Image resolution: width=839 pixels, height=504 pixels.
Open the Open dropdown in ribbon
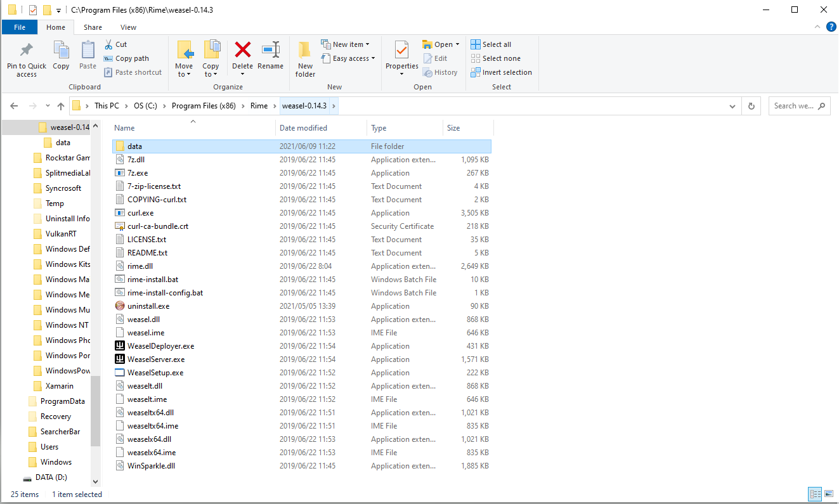[x=441, y=44]
